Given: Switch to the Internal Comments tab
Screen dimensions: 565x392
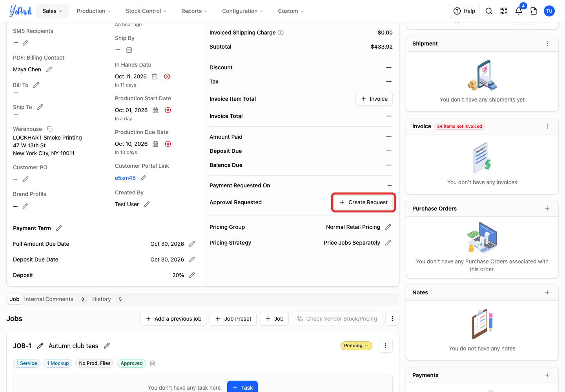Looking at the screenshot, I should (x=55, y=299).
